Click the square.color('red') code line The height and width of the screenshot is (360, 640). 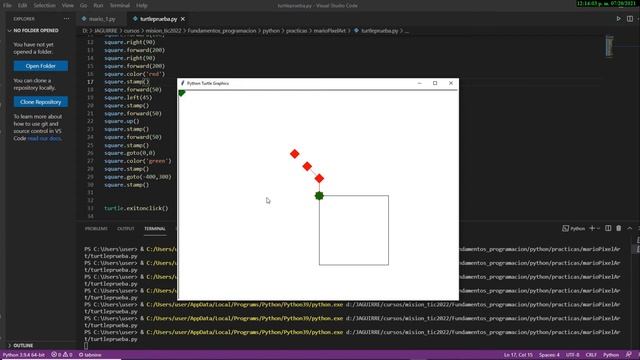click(134, 74)
